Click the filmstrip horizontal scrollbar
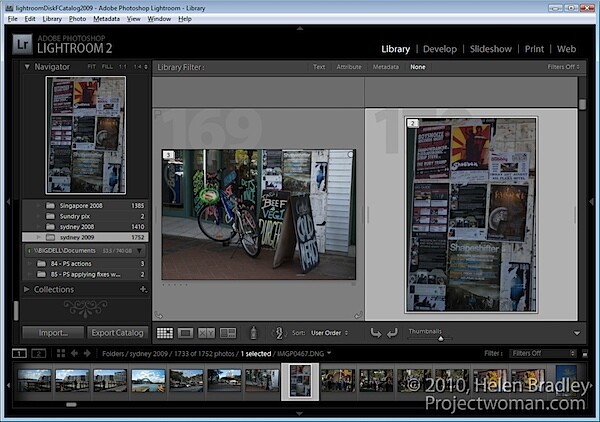Image resolution: width=600 pixels, height=422 pixels. (x=71, y=404)
